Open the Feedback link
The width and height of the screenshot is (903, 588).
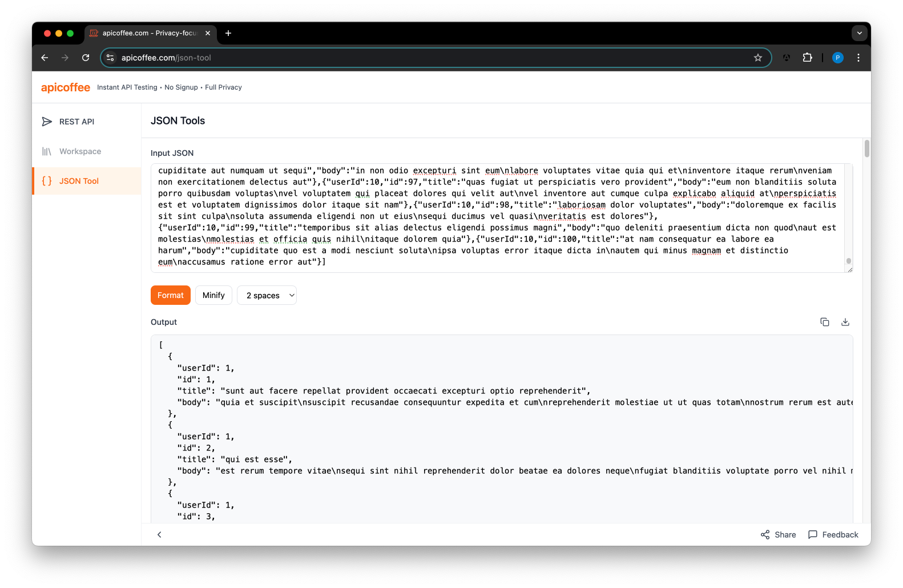pyautogui.click(x=833, y=535)
